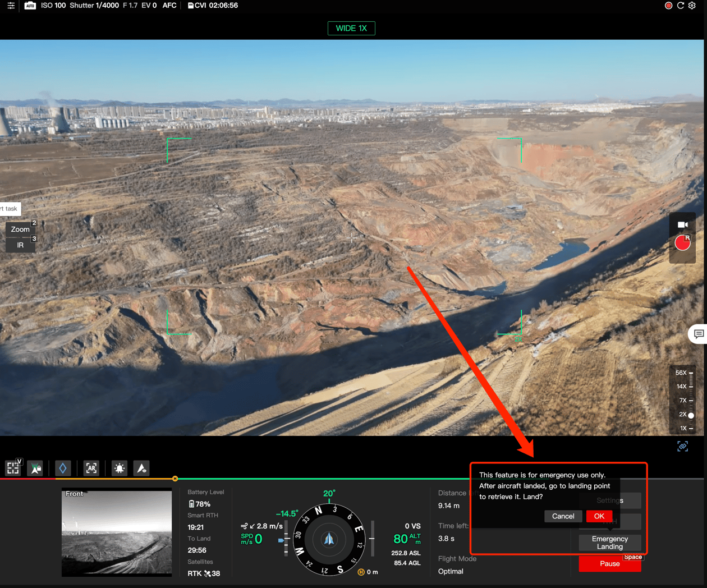Click the aircraft lock icon
The height and width of the screenshot is (588, 707).
click(35, 468)
